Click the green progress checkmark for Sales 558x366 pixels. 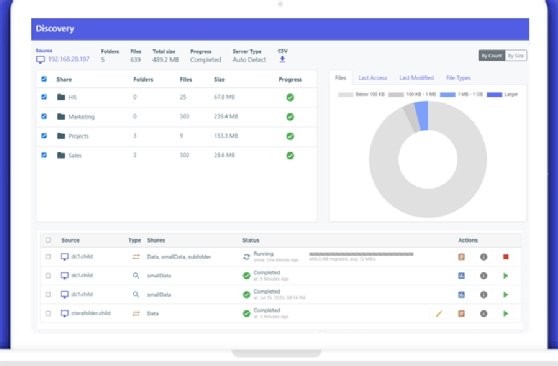[290, 156]
